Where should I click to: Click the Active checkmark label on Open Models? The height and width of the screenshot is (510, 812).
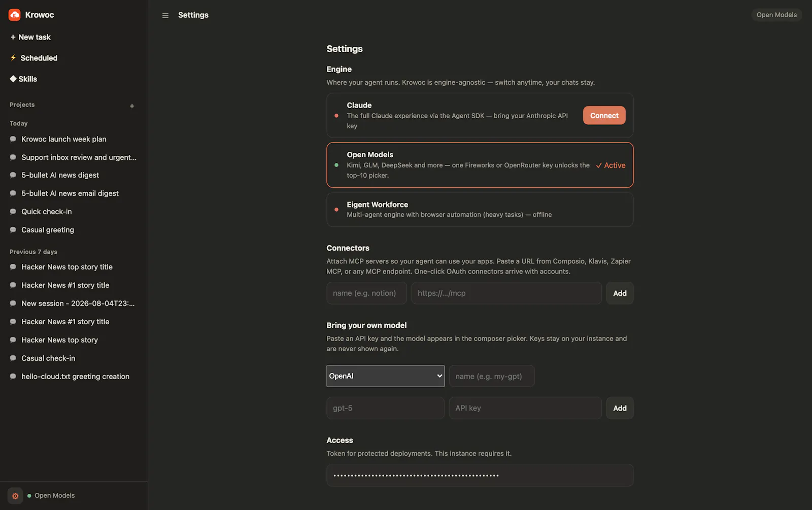611,165
